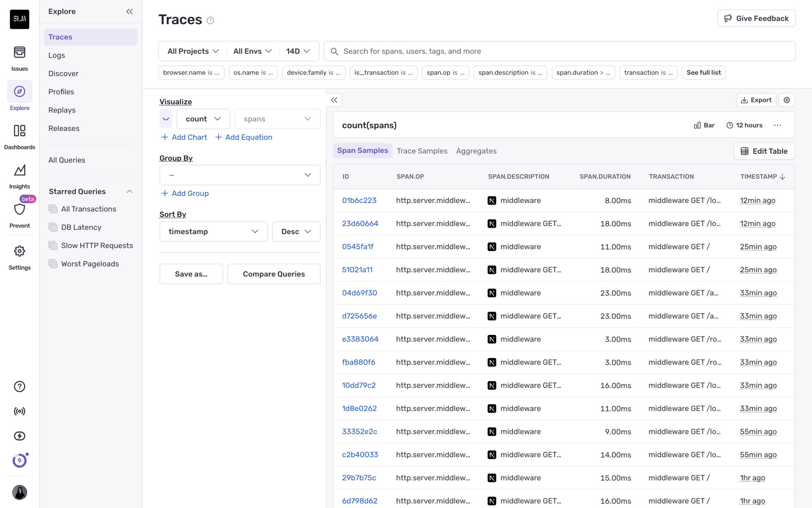812x508 pixels.
Task: Click the All Transactions starred query icon
Action: 53,209
